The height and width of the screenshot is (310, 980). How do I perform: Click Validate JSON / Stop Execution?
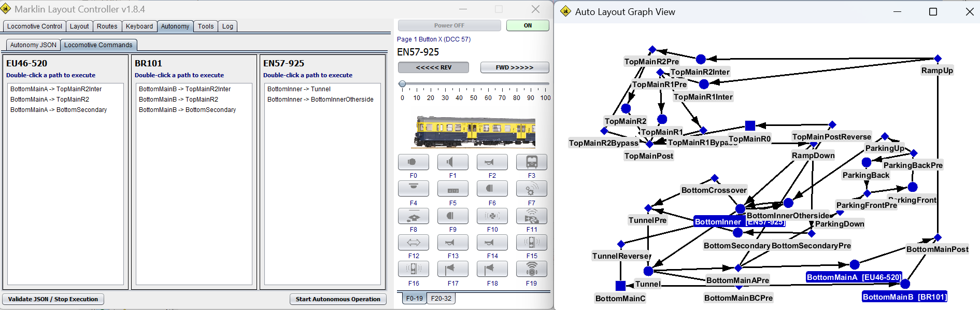(x=53, y=299)
